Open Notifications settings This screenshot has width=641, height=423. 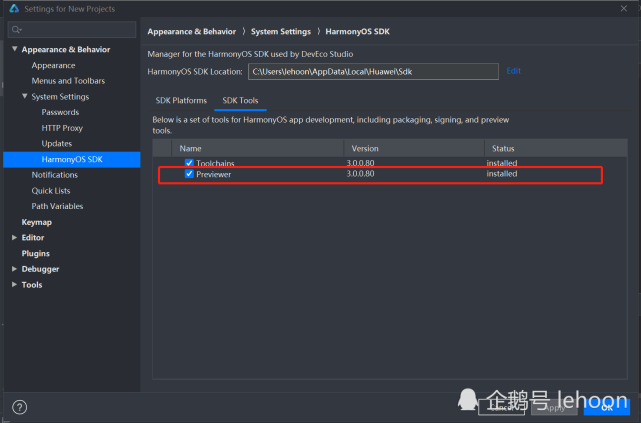click(x=55, y=175)
